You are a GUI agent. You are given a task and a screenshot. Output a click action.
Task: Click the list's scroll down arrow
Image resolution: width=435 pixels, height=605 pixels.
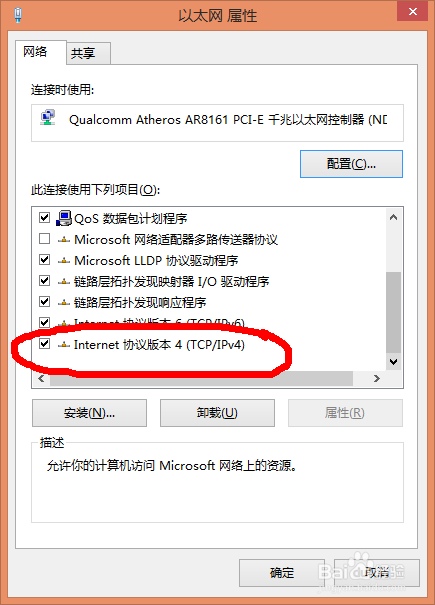(x=393, y=362)
